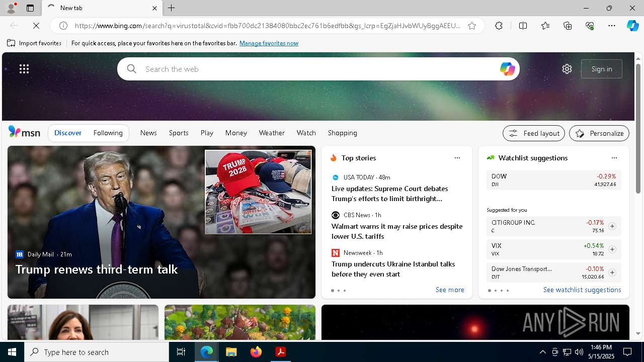Open the Manage favorites now link
644x362 pixels.
tap(269, 43)
